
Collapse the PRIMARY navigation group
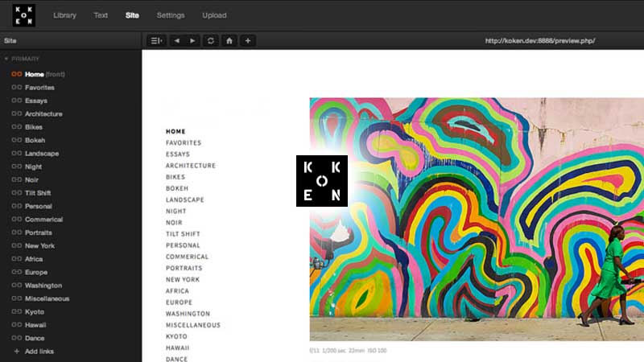click(x=6, y=59)
